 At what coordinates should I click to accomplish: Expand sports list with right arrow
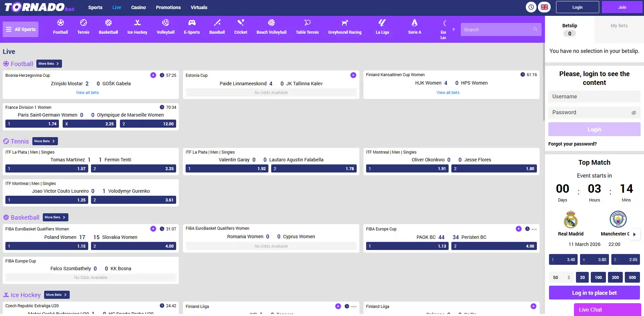tap(454, 29)
